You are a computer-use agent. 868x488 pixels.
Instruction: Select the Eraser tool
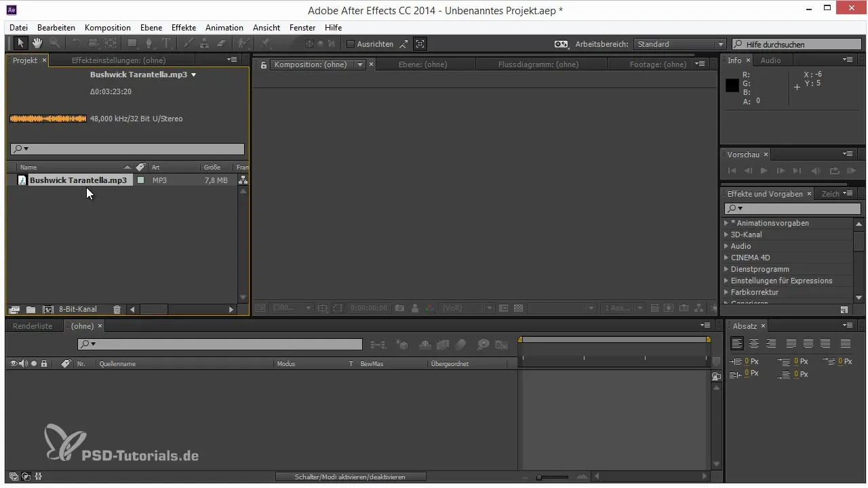click(222, 43)
